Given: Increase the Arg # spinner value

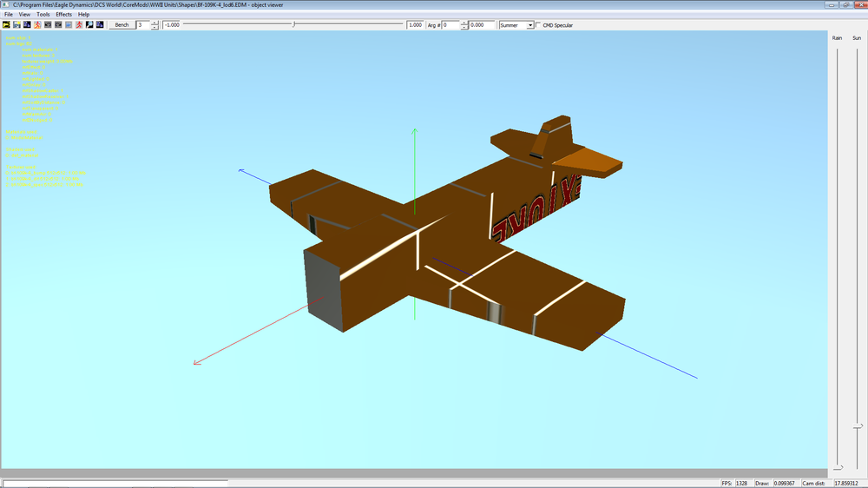Looking at the screenshot, I should 464,23.
